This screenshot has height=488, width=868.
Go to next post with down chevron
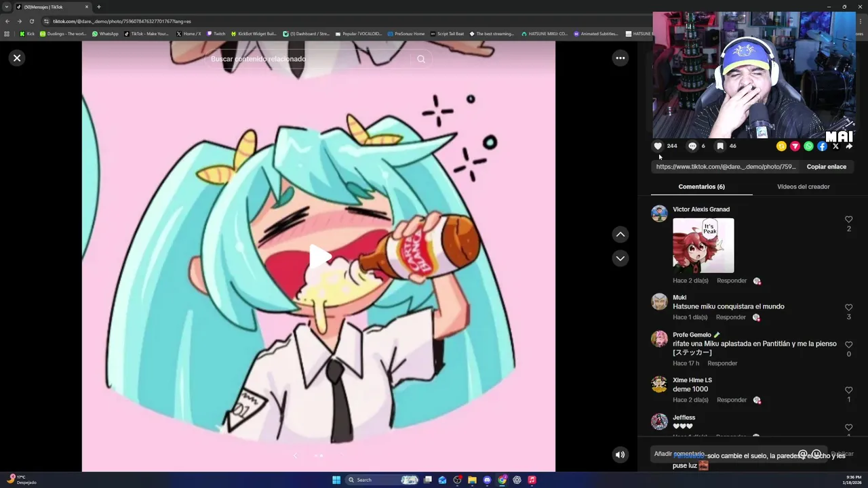620,258
